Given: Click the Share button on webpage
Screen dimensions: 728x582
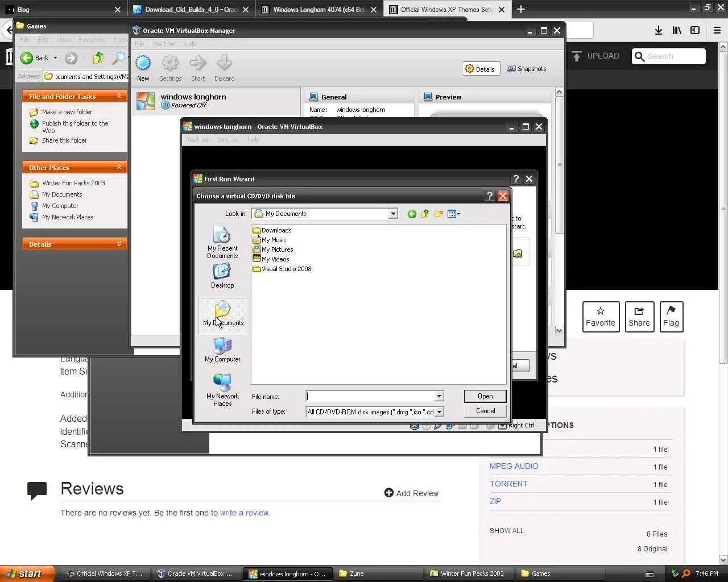Looking at the screenshot, I should point(639,317).
